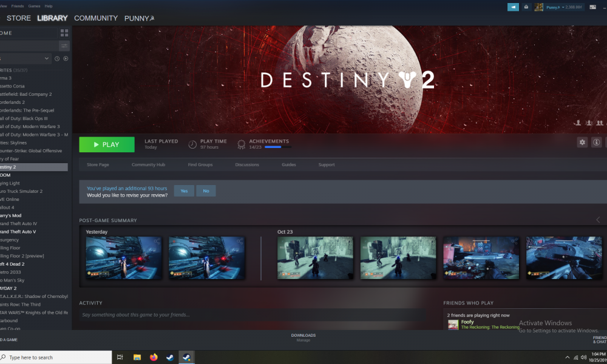Open second Yesterday screenshot thumbnail
607x364 pixels.
click(207, 258)
